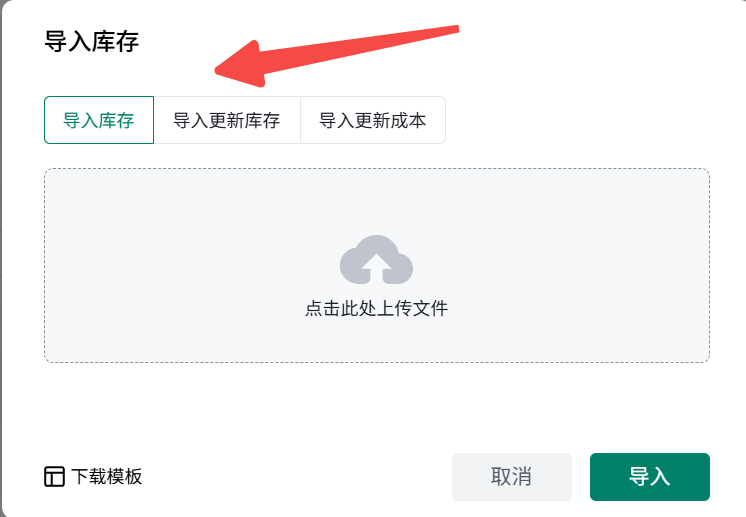746x517 pixels.
Task: Click the 点击此处上传文件 upload text
Action: tap(376, 309)
